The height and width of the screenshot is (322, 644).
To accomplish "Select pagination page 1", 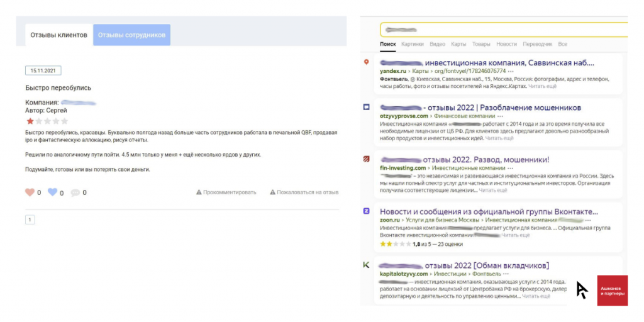I will (x=30, y=219).
